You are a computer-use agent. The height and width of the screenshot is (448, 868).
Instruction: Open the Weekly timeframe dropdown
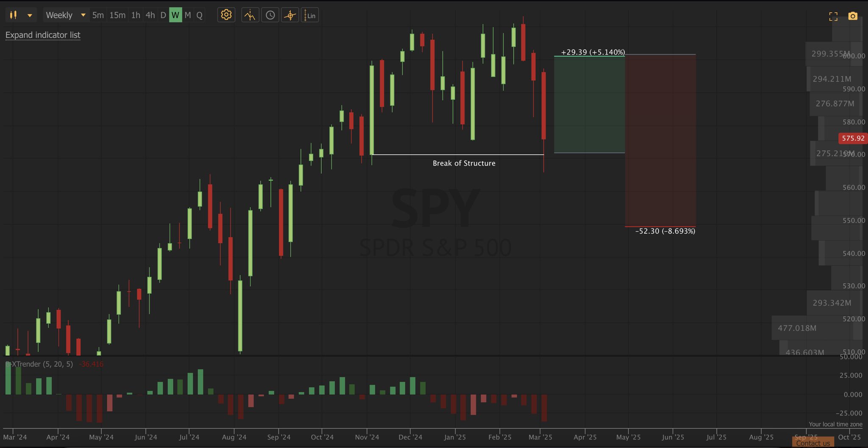tap(66, 15)
